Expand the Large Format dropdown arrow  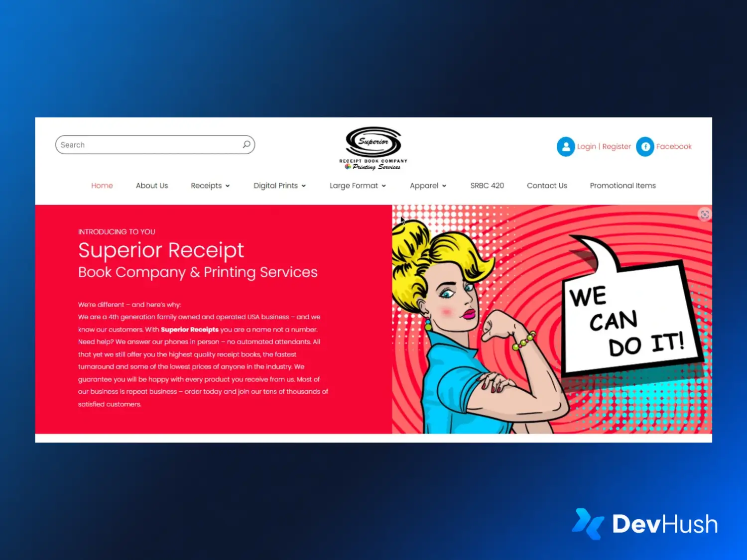point(383,186)
